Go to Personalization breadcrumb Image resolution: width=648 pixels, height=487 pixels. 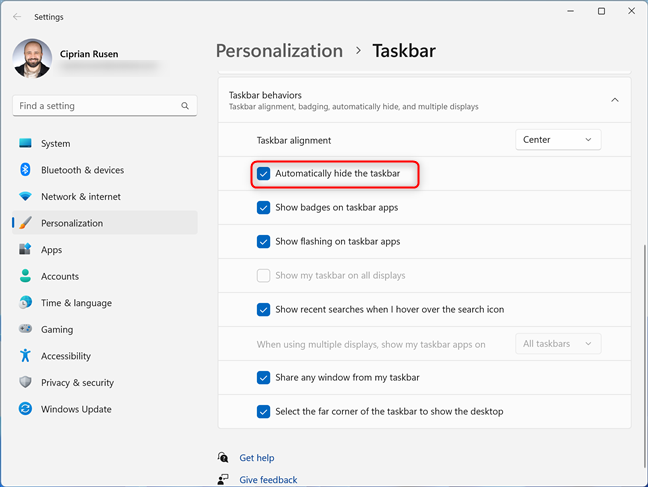point(279,51)
